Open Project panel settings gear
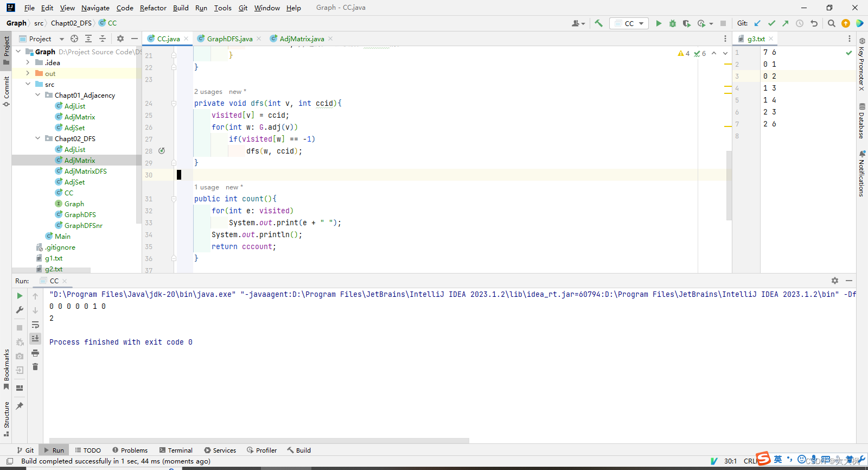Viewport: 868px width, 470px height. coord(120,39)
